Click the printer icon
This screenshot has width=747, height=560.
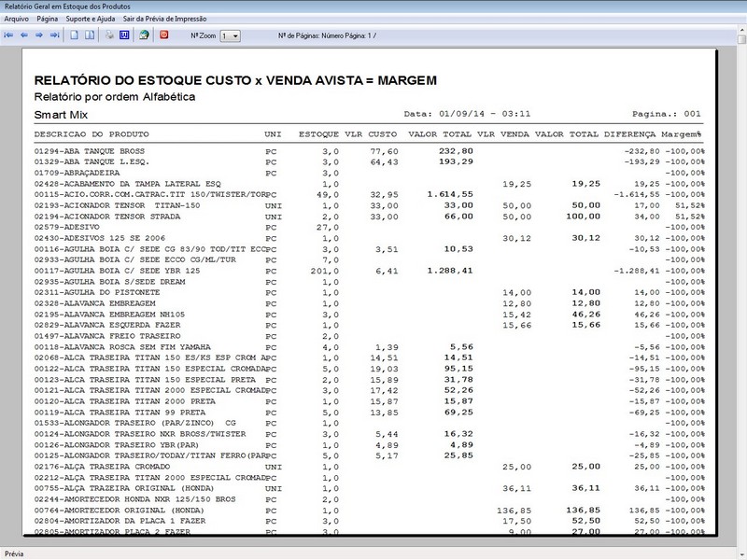(x=109, y=35)
